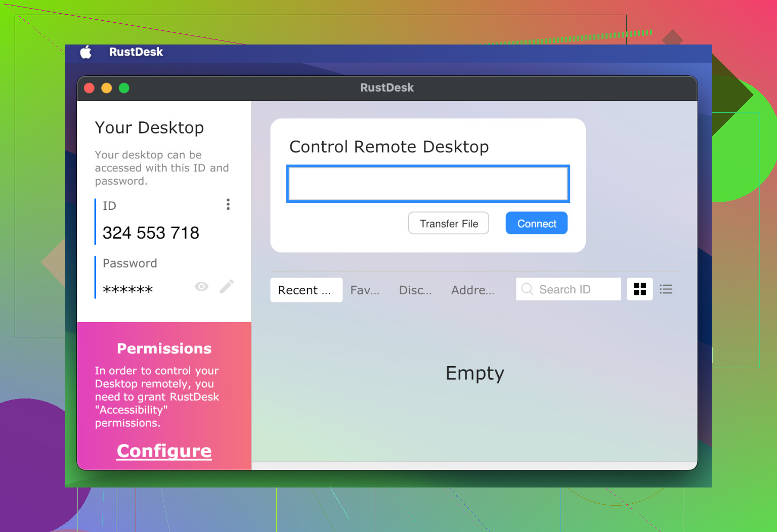This screenshot has width=777, height=532.
Task: Click the magnifier search icon
Action: (x=527, y=289)
